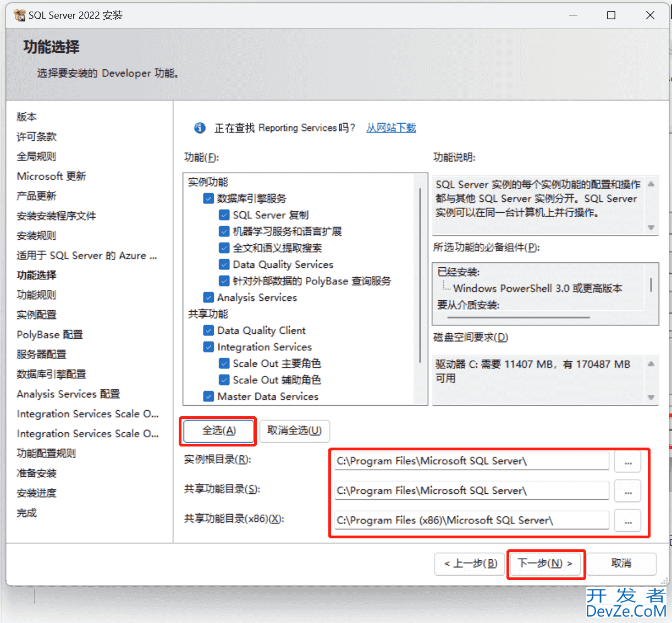Screen dimensions: 672x623
Task: Click the prerequisites box vertical scrollbar
Action: 651,284
